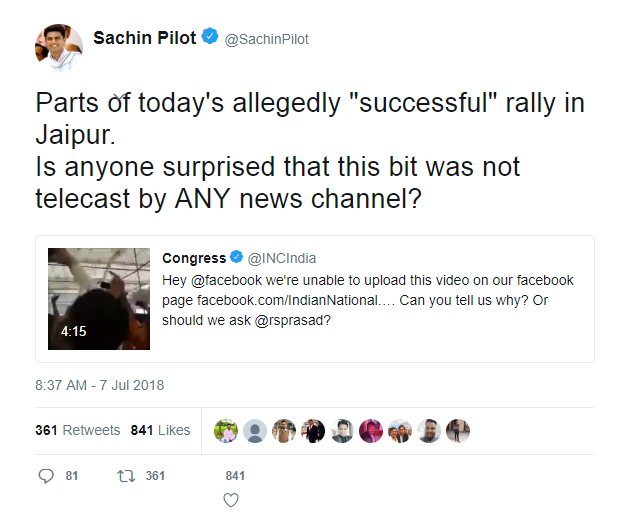The image size is (625, 514).
Task: Click the reply speech bubble icon
Action: click(x=46, y=476)
